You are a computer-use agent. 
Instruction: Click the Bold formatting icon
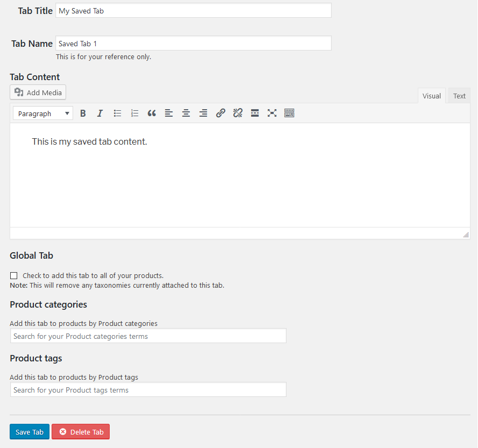(x=83, y=113)
